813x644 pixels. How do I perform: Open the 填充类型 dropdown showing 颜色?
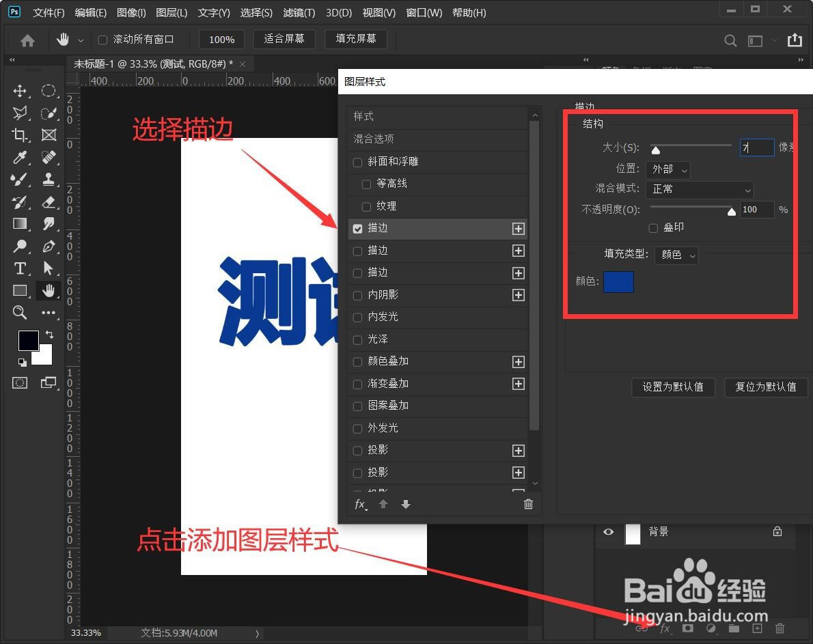676,255
